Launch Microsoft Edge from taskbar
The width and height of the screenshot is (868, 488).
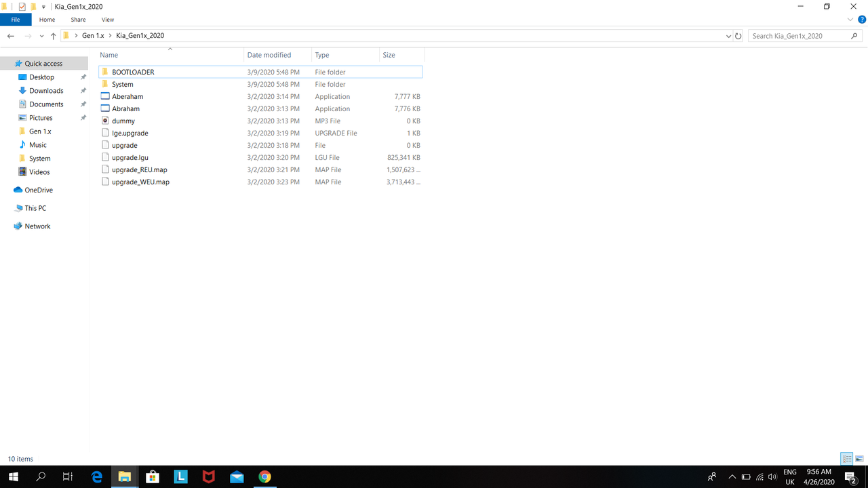(96, 476)
